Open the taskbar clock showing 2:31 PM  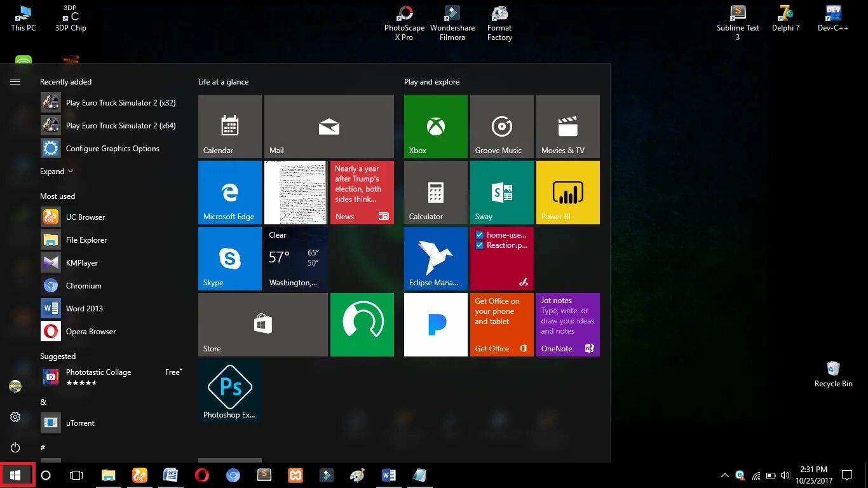pos(813,475)
